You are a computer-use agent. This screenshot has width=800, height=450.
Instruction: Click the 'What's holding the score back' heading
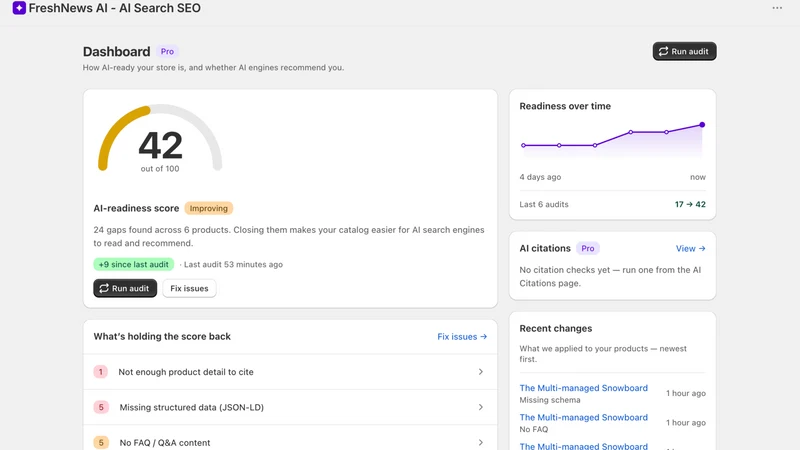click(162, 336)
